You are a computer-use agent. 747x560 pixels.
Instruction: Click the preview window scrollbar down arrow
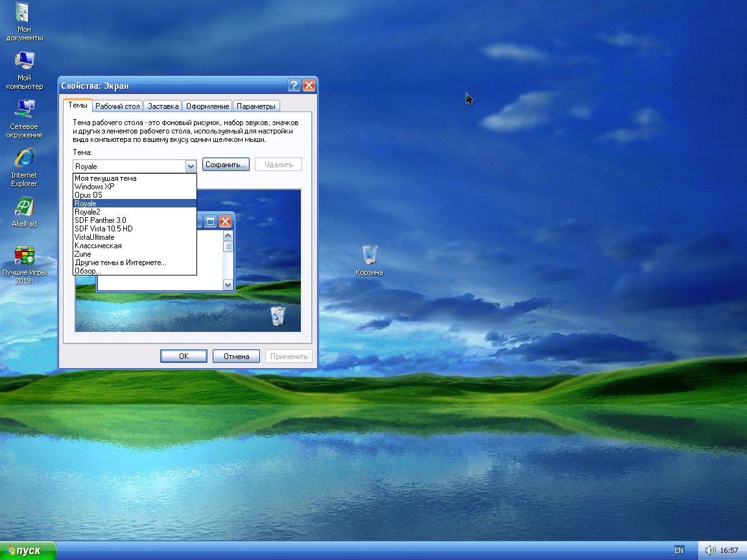pyautogui.click(x=228, y=285)
